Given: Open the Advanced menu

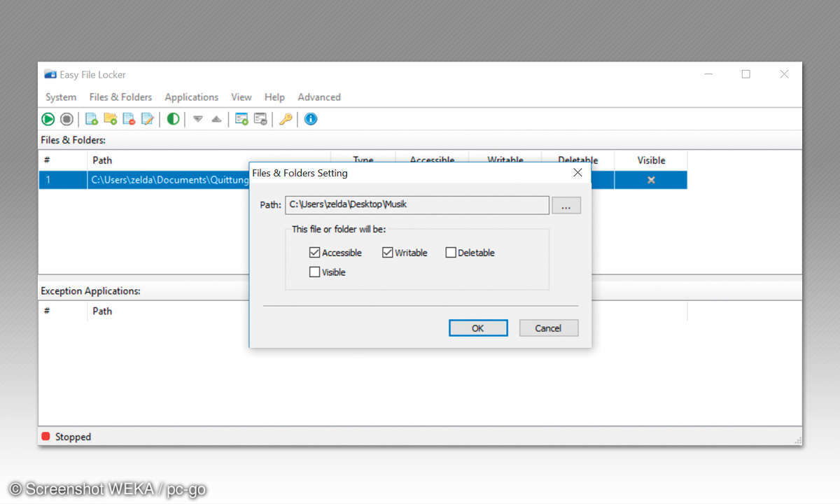Looking at the screenshot, I should (x=319, y=97).
